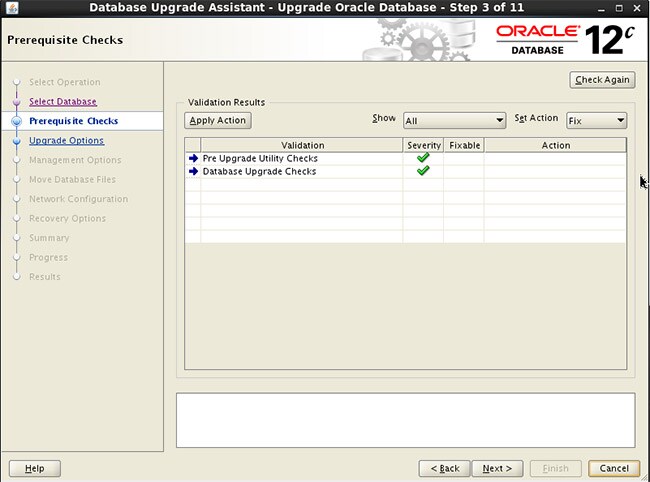Open the Show filter dropdown
The image size is (650, 482).
[x=454, y=121]
